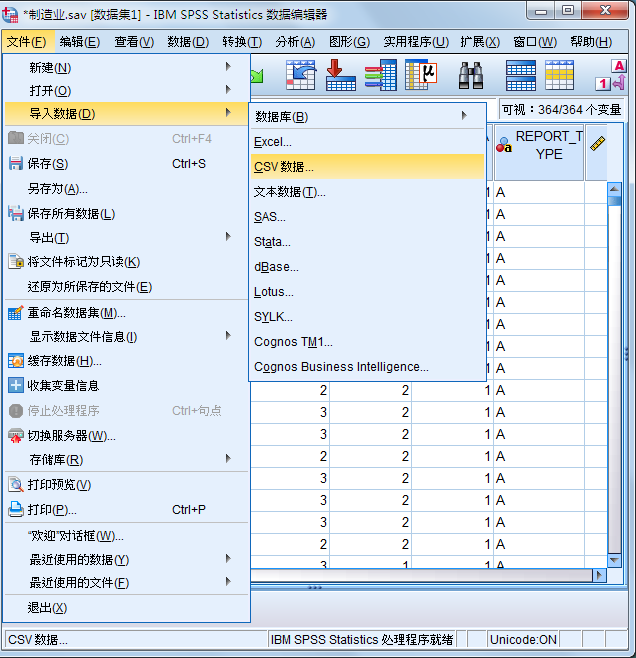The width and height of the screenshot is (636, 658).
Task: Choose Stata... import option
Action: point(368,242)
